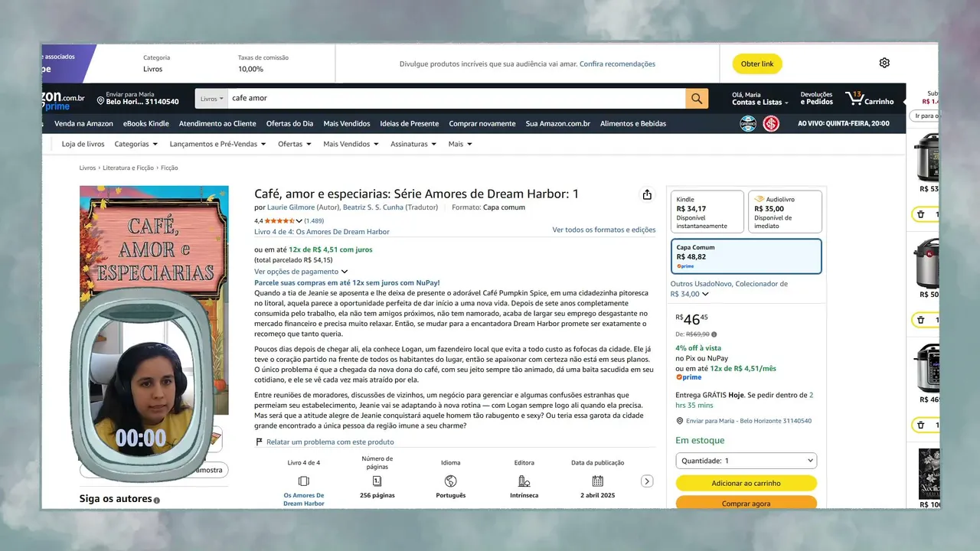This screenshot has width=980, height=551.
Task: Click the orange search magnifier button
Action: [697, 99]
